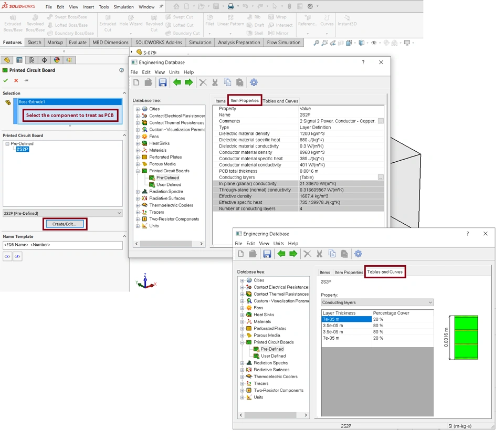Click settings gear in upper Engineering Database toolbar
Image resolution: width=504 pixels, height=439 pixels.
(x=254, y=82)
